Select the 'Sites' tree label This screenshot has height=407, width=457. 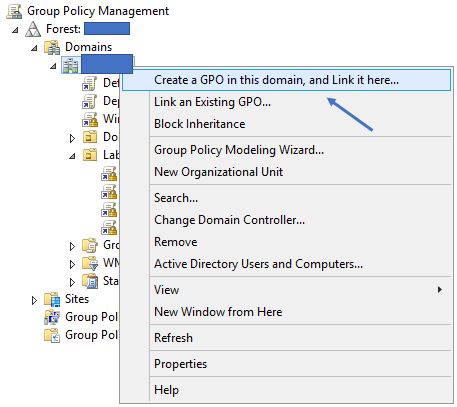click(x=77, y=299)
